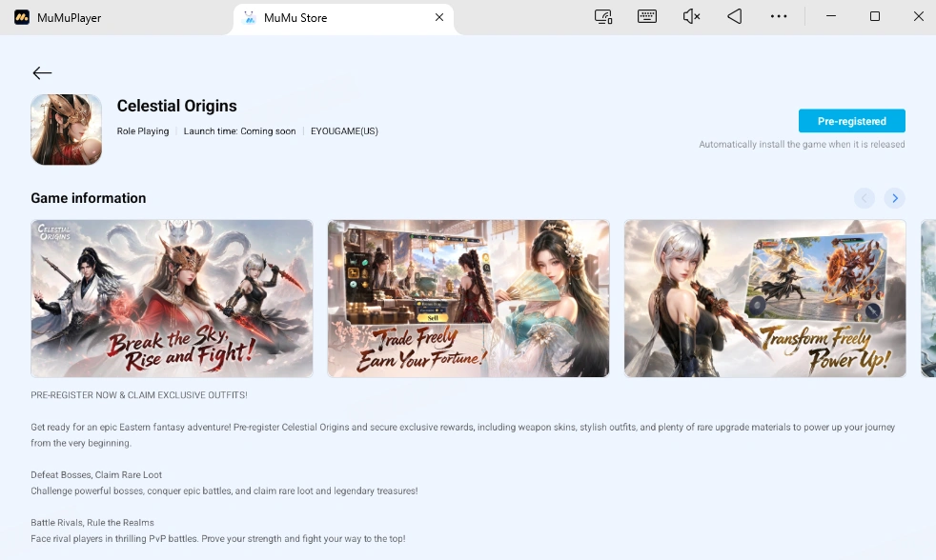Click the triangular back navigation icon

[x=735, y=17]
